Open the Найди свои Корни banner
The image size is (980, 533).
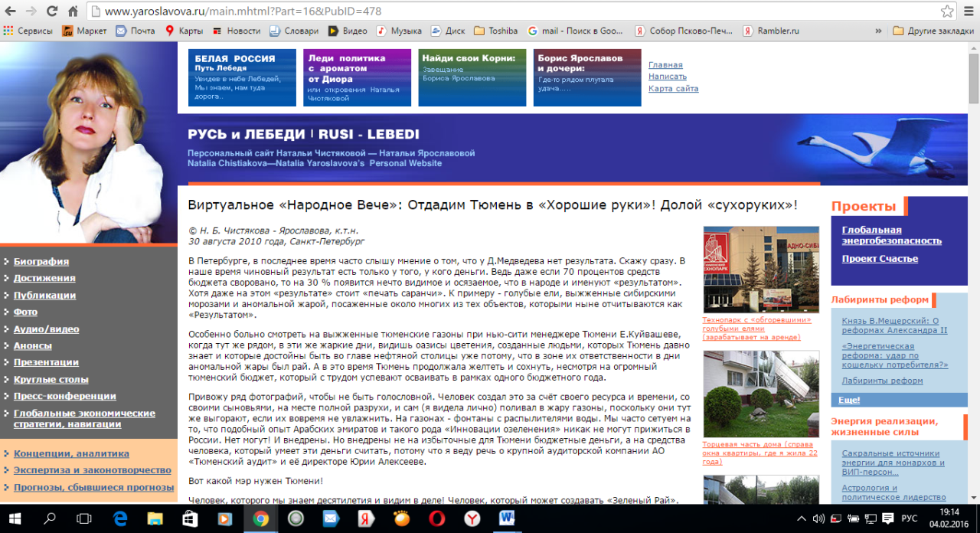click(x=472, y=77)
